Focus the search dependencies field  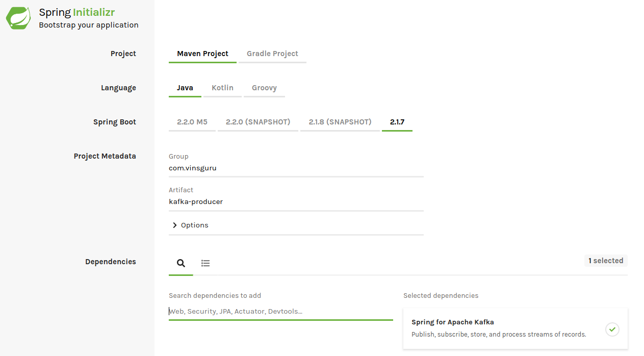click(x=280, y=311)
